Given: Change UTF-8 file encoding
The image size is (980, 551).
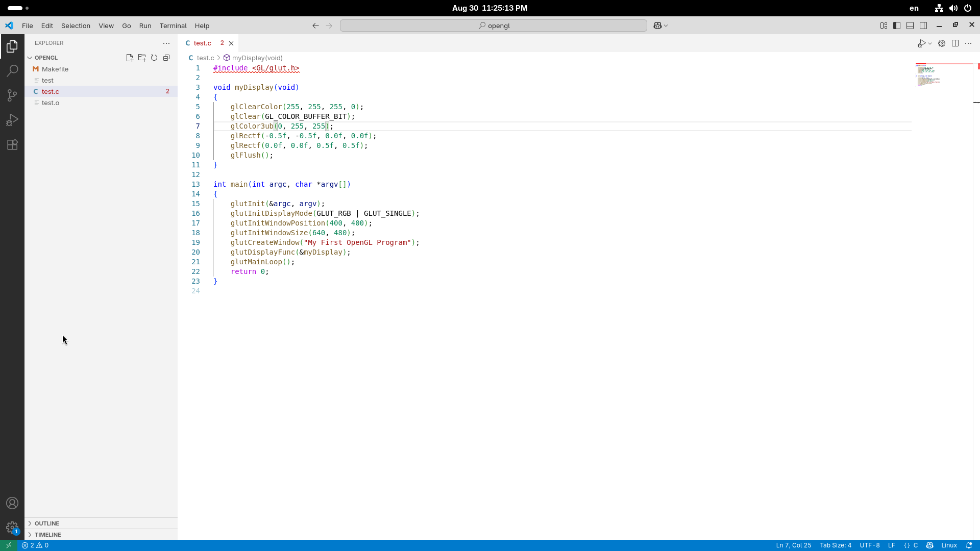Looking at the screenshot, I should coord(870,545).
